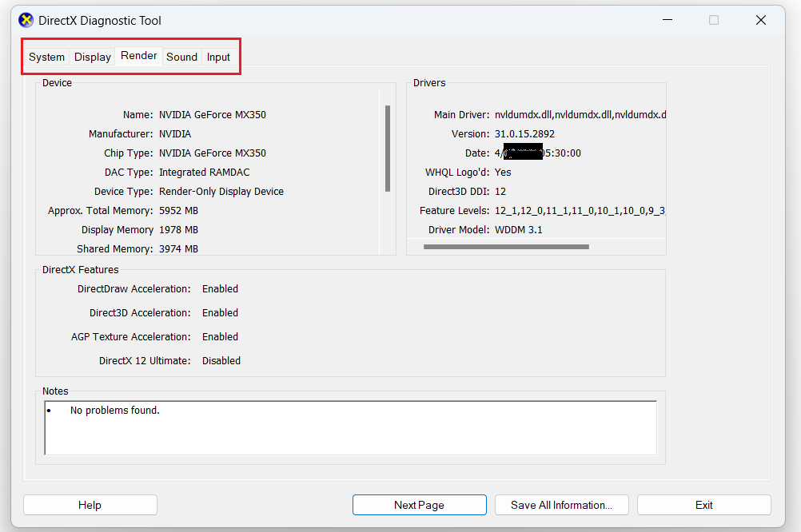This screenshot has width=801, height=532.
Task: Click DirectX 12 Ultimate Disabled value
Action: coord(221,360)
